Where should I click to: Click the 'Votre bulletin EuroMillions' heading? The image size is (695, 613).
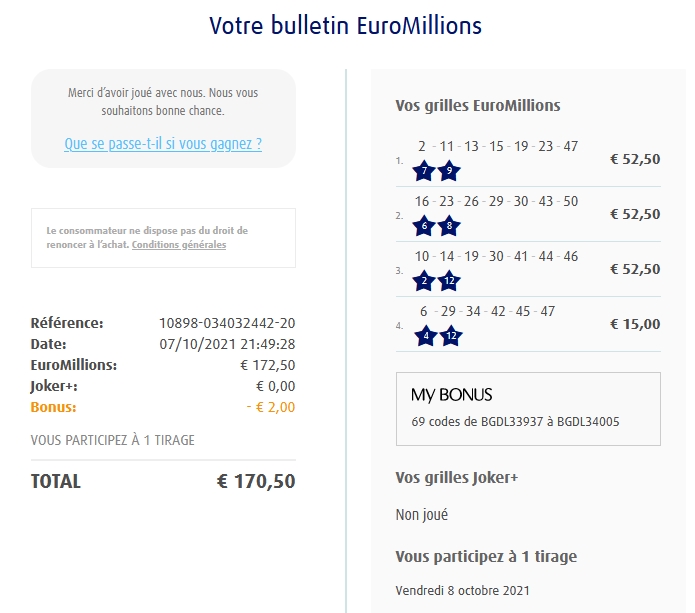coord(346,25)
